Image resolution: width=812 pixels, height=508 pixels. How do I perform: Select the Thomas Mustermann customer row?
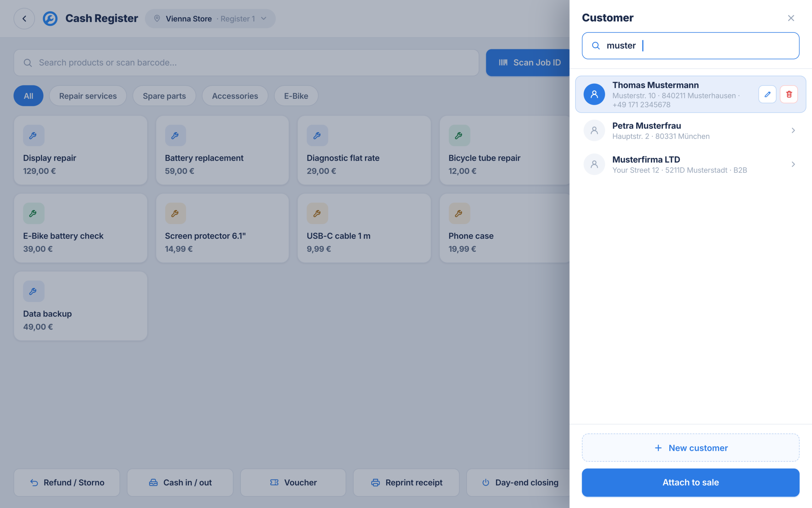691,94
